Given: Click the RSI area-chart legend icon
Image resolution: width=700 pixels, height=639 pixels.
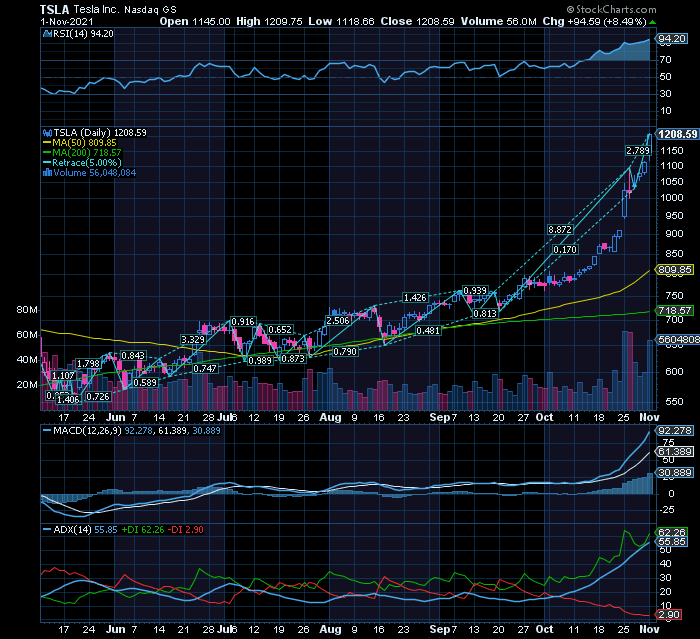Looking at the screenshot, I should tap(47, 34).
